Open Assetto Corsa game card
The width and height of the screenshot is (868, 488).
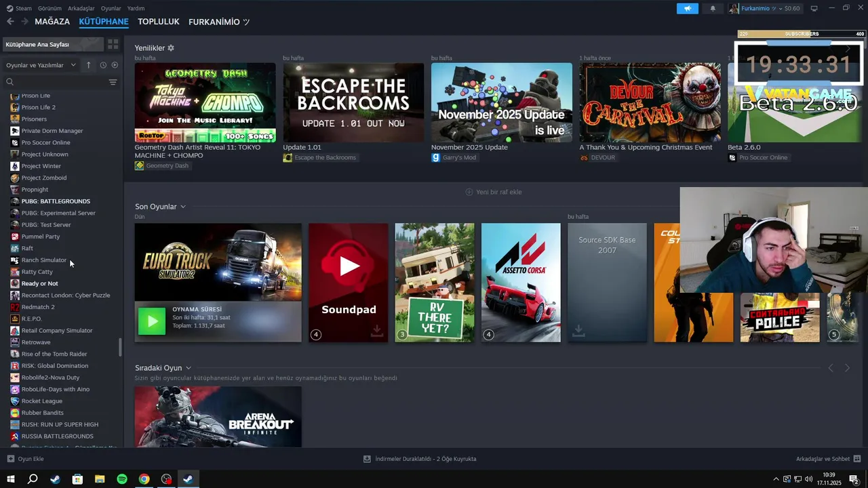click(521, 283)
